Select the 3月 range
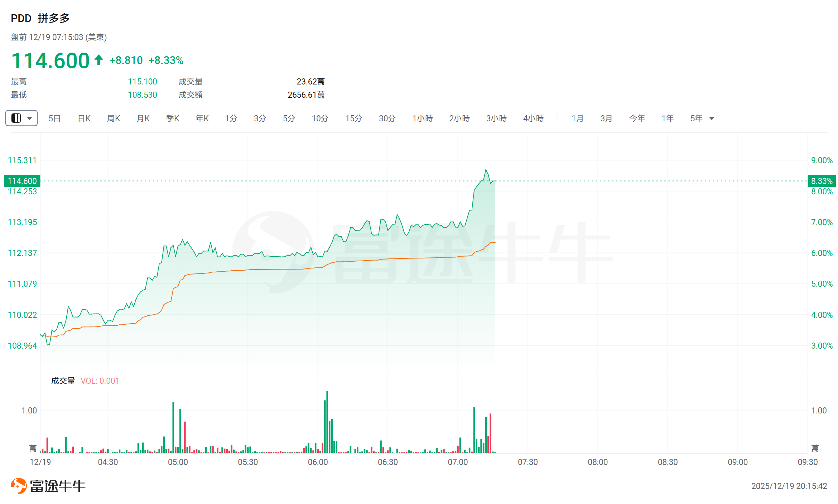Image resolution: width=838 pixels, height=504 pixels. [606, 118]
